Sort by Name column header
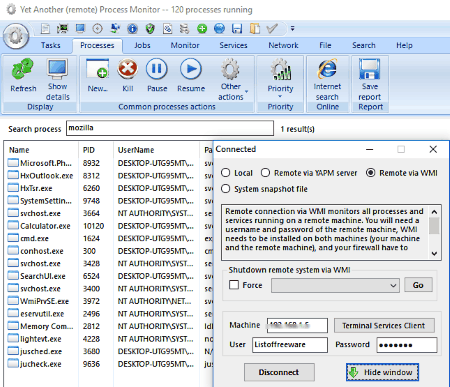Image resolution: width=450 pixels, height=387 pixels. (x=19, y=150)
